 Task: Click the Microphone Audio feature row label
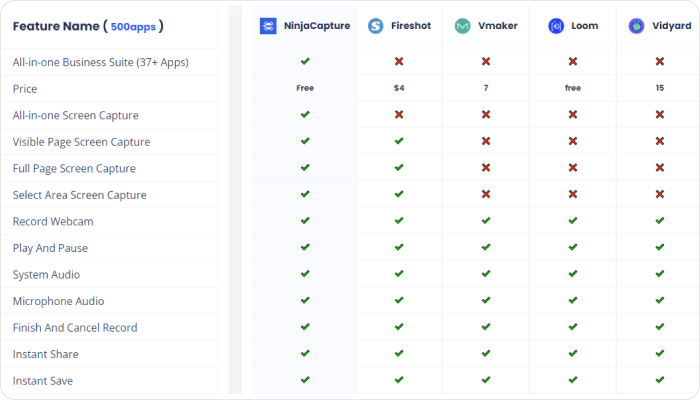53,301
